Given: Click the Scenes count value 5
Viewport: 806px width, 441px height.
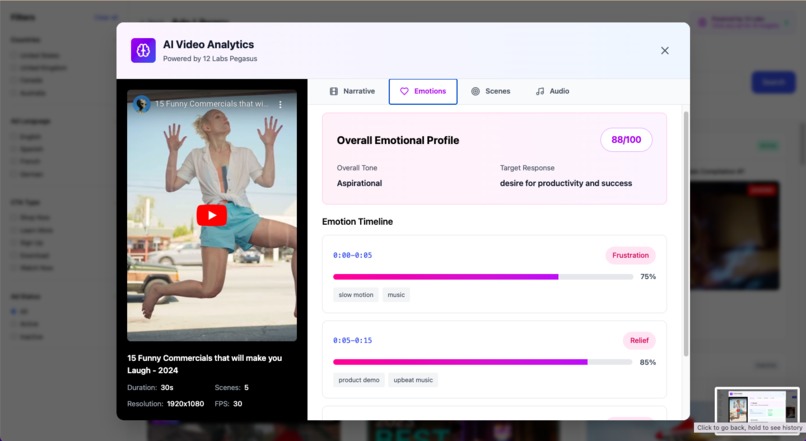Looking at the screenshot, I should click(246, 388).
